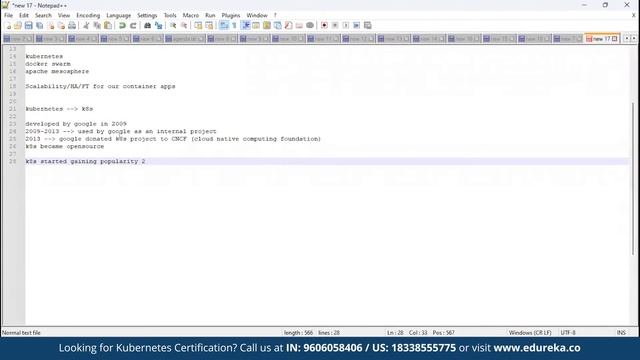Click Run macro multiple times icon
The image size is (640, 360).
tap(356, 25)
